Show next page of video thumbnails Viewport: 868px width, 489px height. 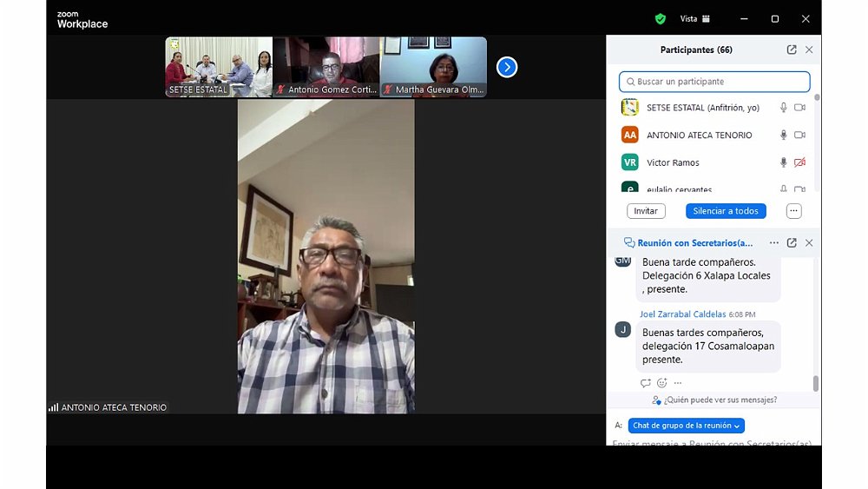pyautogui.click(x=507, y=67)
